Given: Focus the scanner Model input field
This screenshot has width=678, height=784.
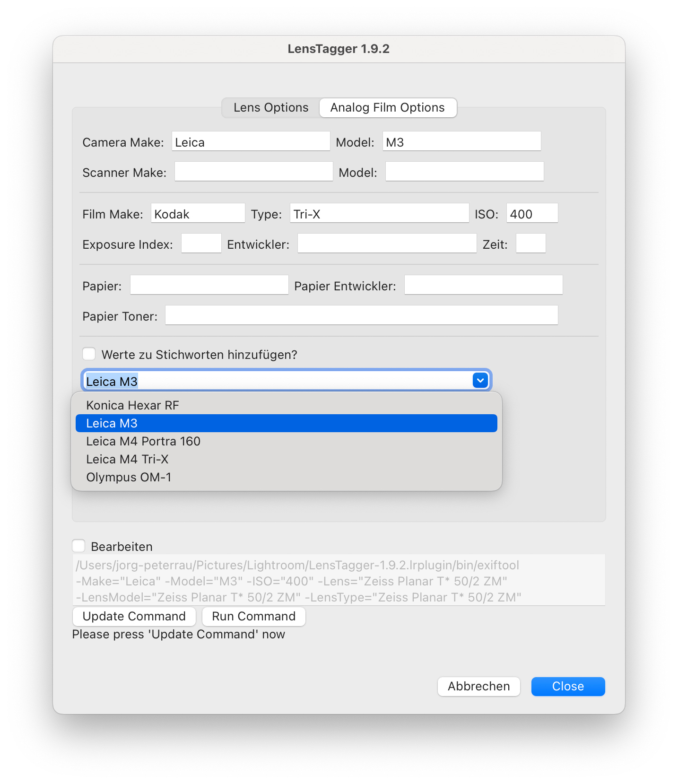Looking at the screenshot, I should click(464, 172).
